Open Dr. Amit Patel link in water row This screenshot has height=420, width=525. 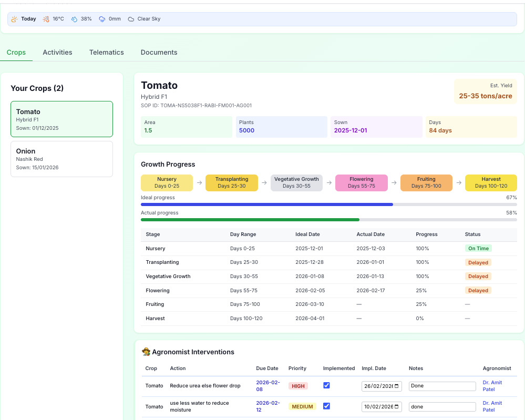492,406
